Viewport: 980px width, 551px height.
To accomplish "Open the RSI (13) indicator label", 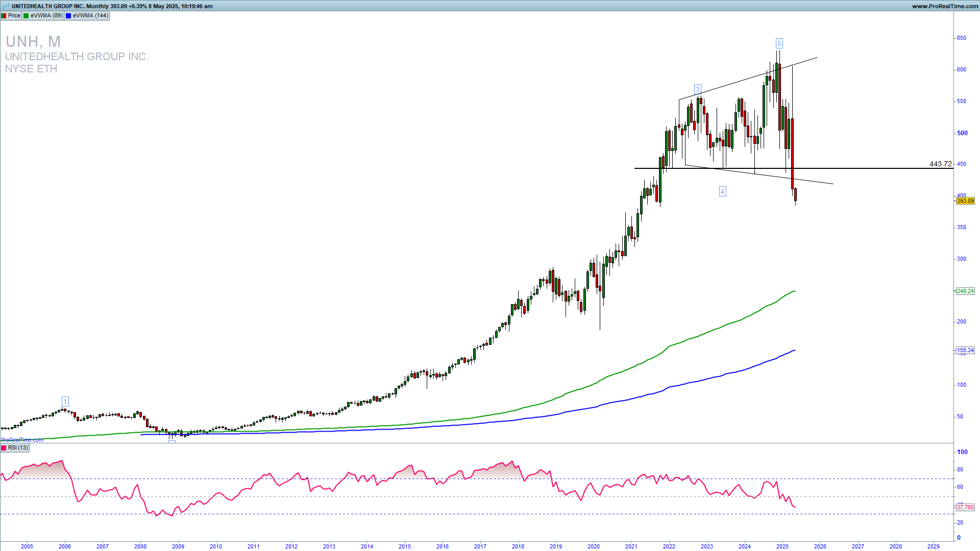I will tap(18, 448).
